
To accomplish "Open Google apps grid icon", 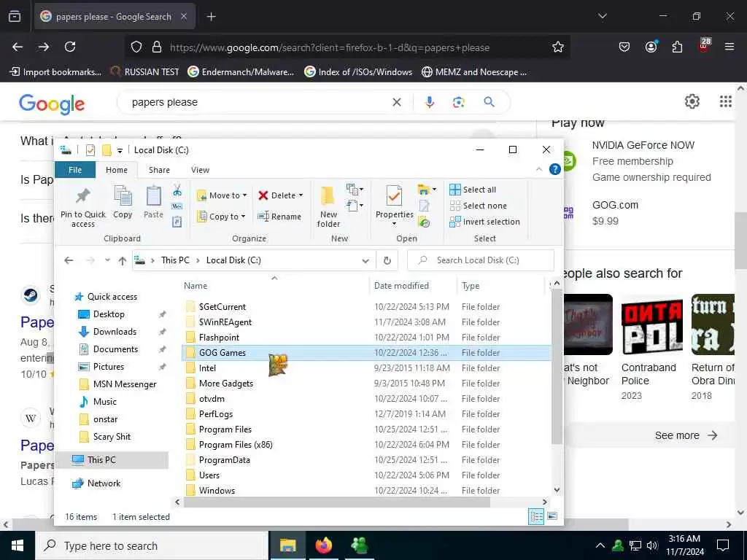I will (726, 101).
